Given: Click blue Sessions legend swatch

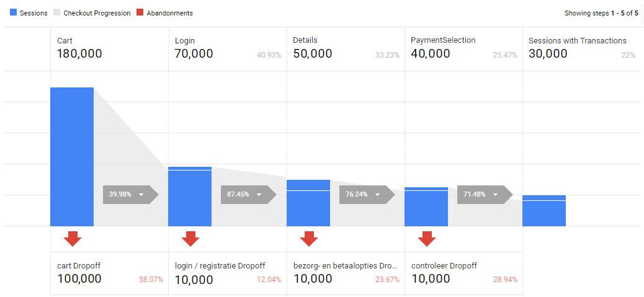Looking at the screenshot, I should point(13,13).
